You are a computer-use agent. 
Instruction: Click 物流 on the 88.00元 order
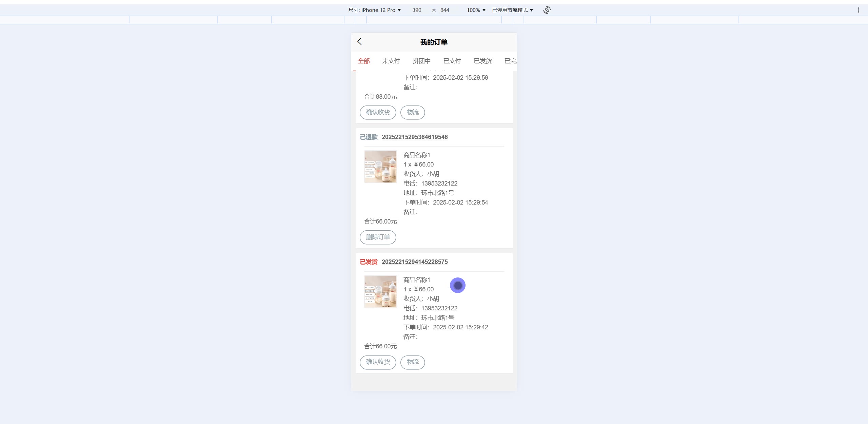point(413,112)
